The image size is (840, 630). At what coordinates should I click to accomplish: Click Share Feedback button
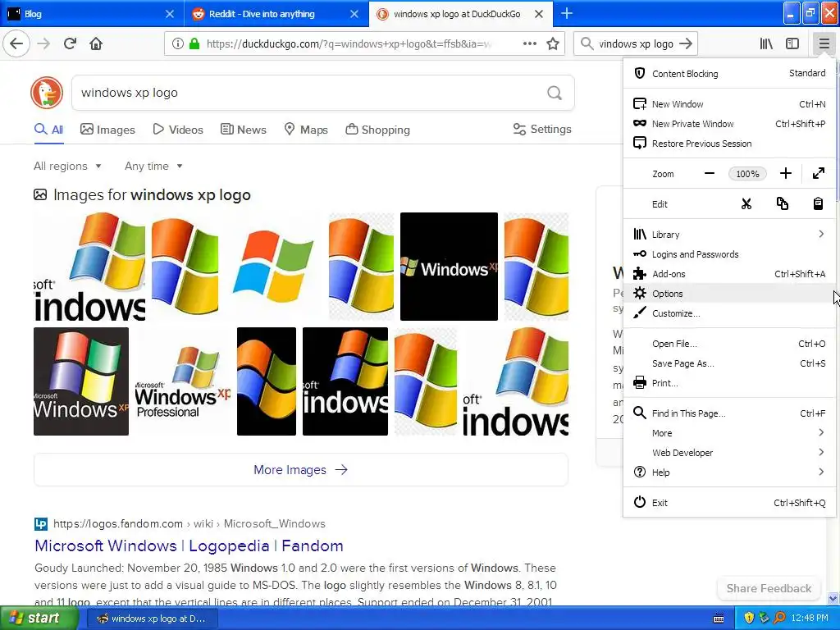(769, 588)
